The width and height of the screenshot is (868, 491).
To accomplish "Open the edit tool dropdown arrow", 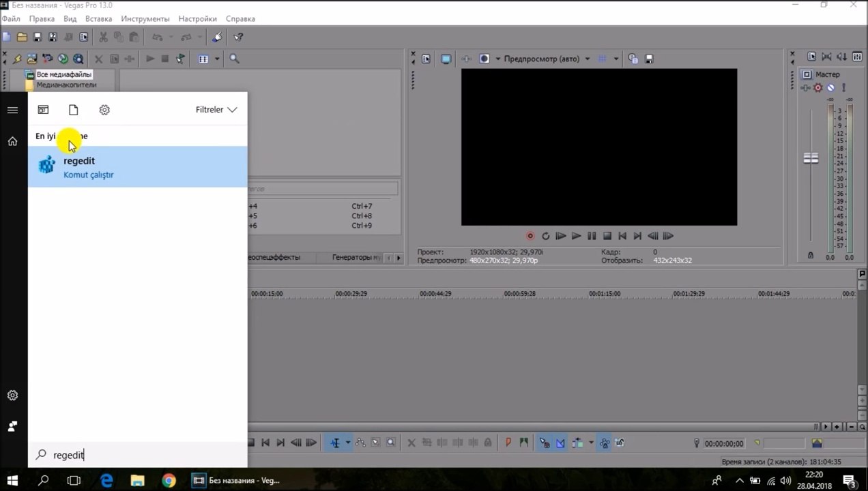I will pyautogui.click(x=348, y=443).
